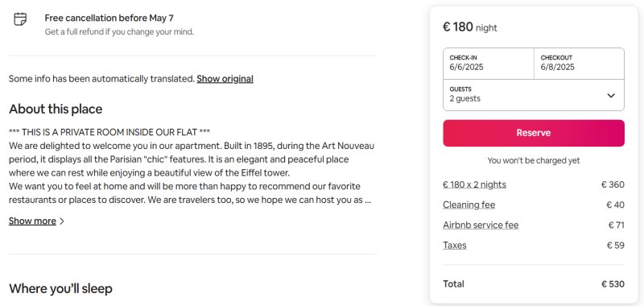Click the Reserve button
644x306 pixels.
tap(534, 133)
